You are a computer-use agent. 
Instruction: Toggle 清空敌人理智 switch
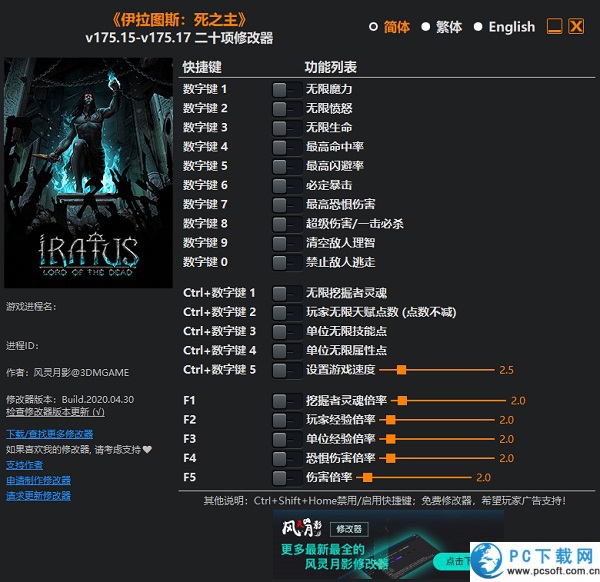coord(287,244)
